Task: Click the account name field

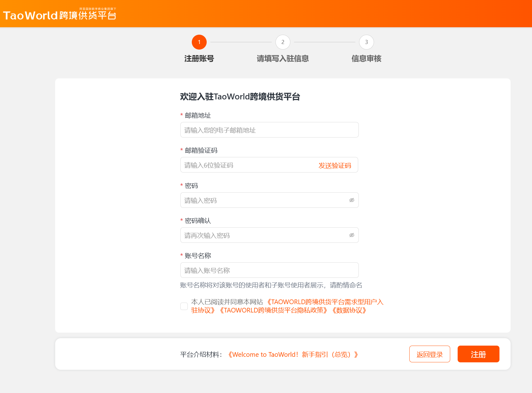Action: [269, 270]
